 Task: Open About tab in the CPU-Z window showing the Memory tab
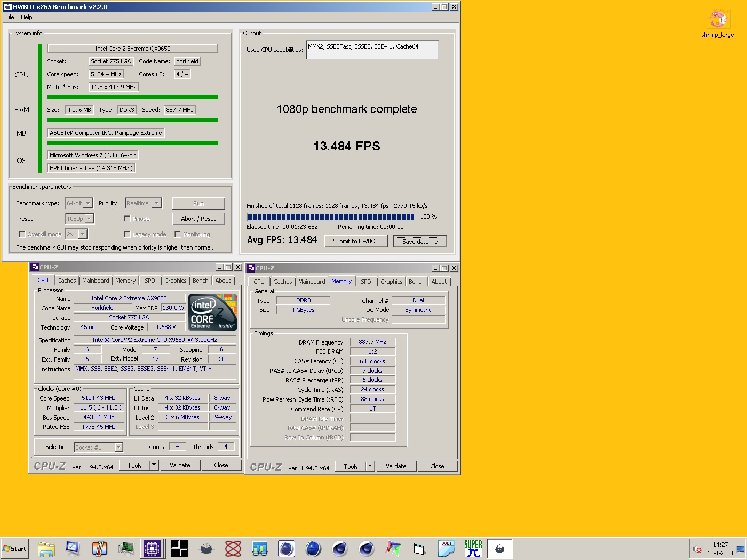[x=439, y=282]
